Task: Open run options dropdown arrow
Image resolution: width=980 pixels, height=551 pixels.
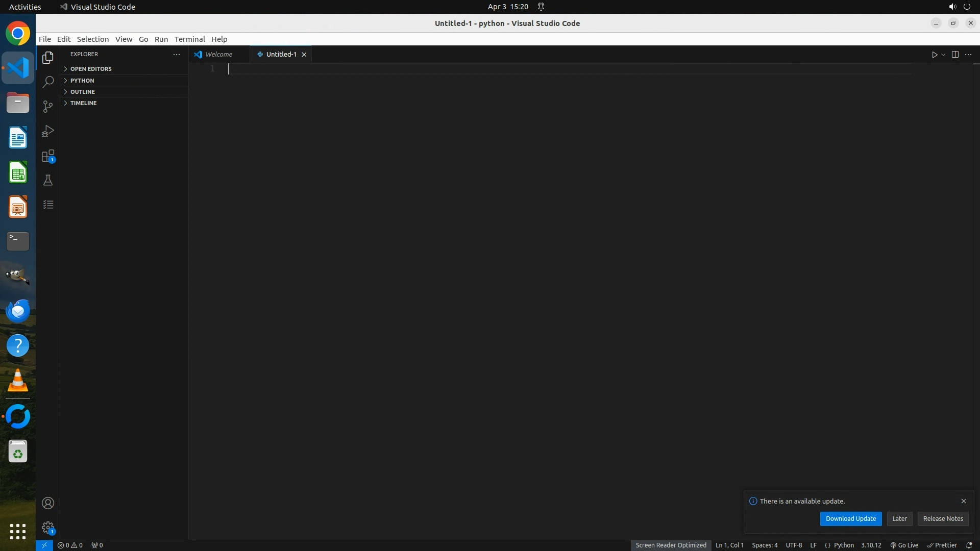Action: [x=943, y=55]
